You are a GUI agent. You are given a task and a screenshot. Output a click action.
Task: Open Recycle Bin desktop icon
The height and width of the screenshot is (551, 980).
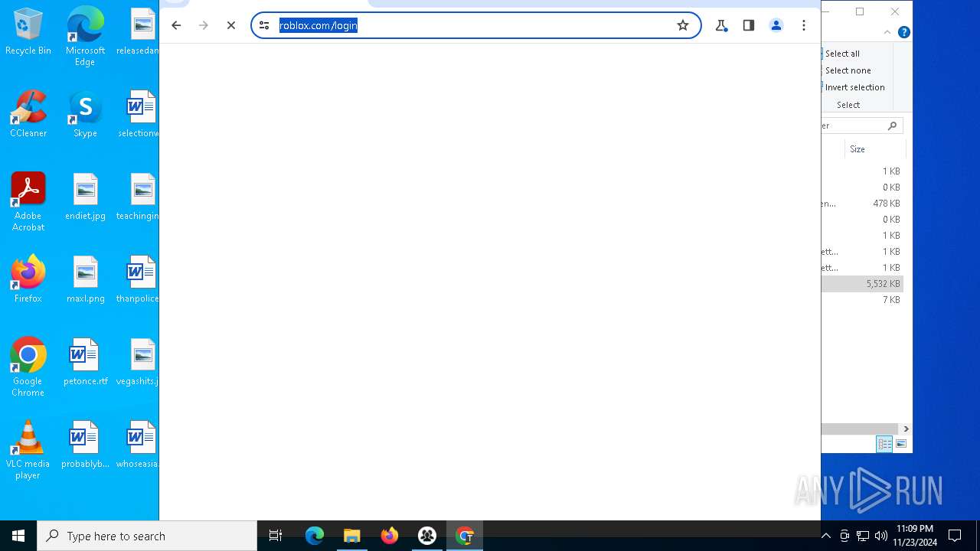click(x=28, y=32)
